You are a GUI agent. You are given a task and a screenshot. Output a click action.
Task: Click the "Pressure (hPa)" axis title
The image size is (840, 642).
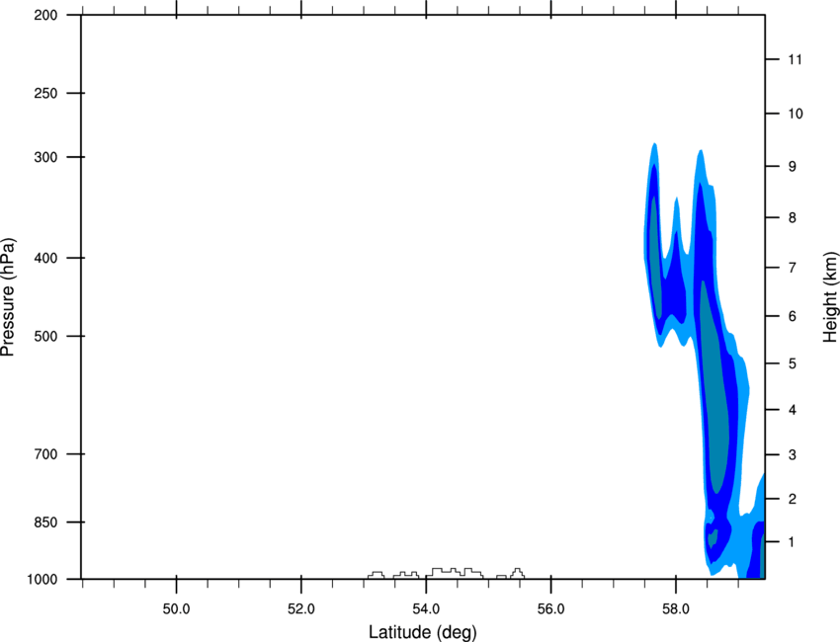pyautogui.click(x=8, y=297)
